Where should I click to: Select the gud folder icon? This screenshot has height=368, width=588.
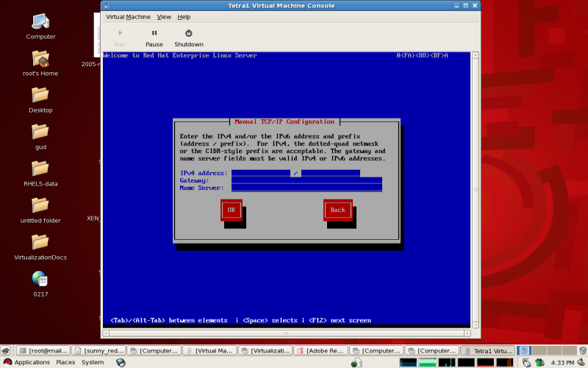(40, 137)
